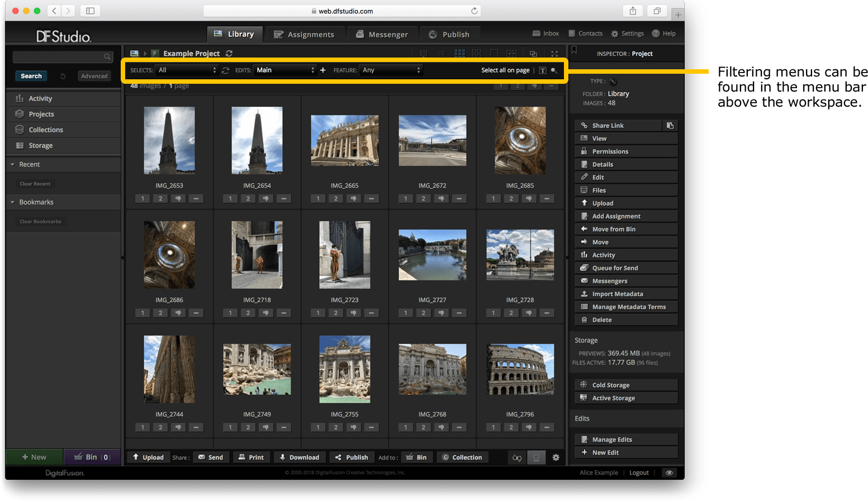Enter fullscreen view with expand icon
Screen dimensions: 868x501
554,54
